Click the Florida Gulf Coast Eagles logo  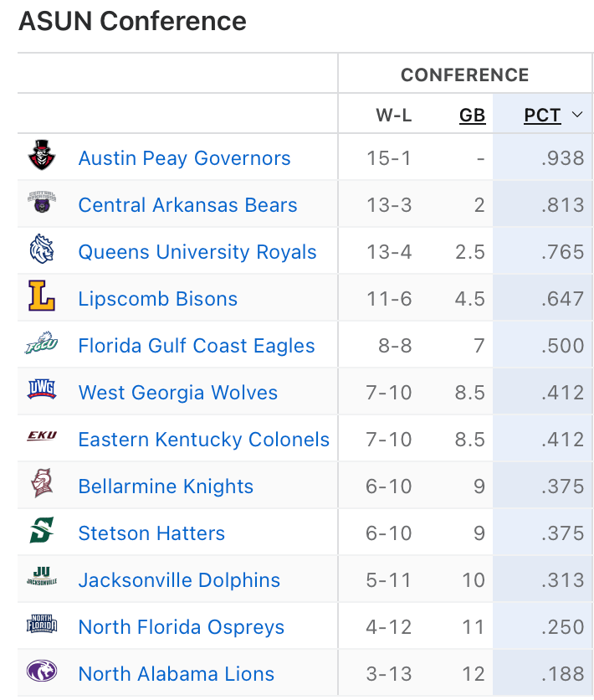(x=42, y=344)
